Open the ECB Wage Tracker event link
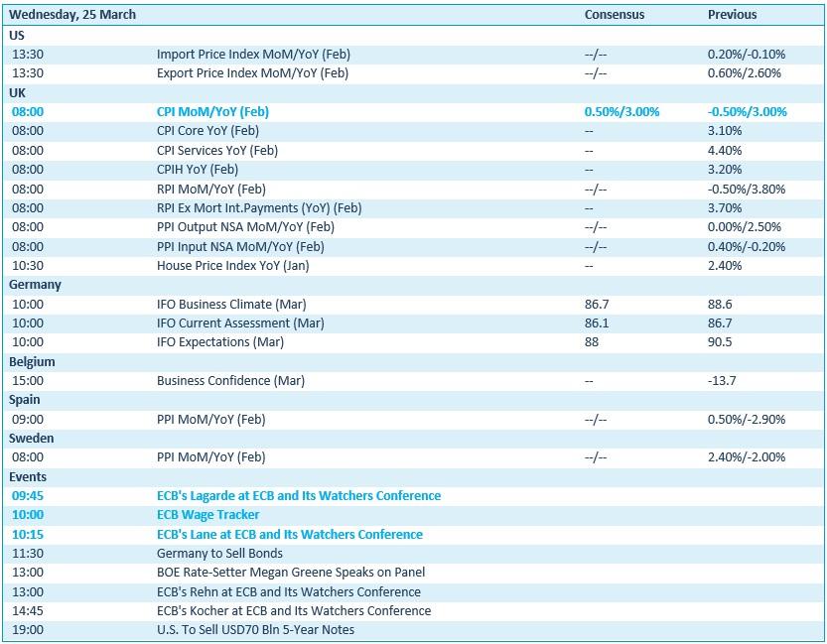The width and height of the screenshot is (827, 644). [207, 514]
